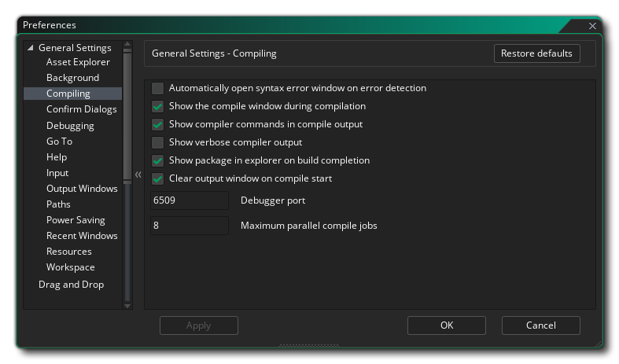Select Asset Explorer in settings tree
619x364 pixels.
[78, 62]
